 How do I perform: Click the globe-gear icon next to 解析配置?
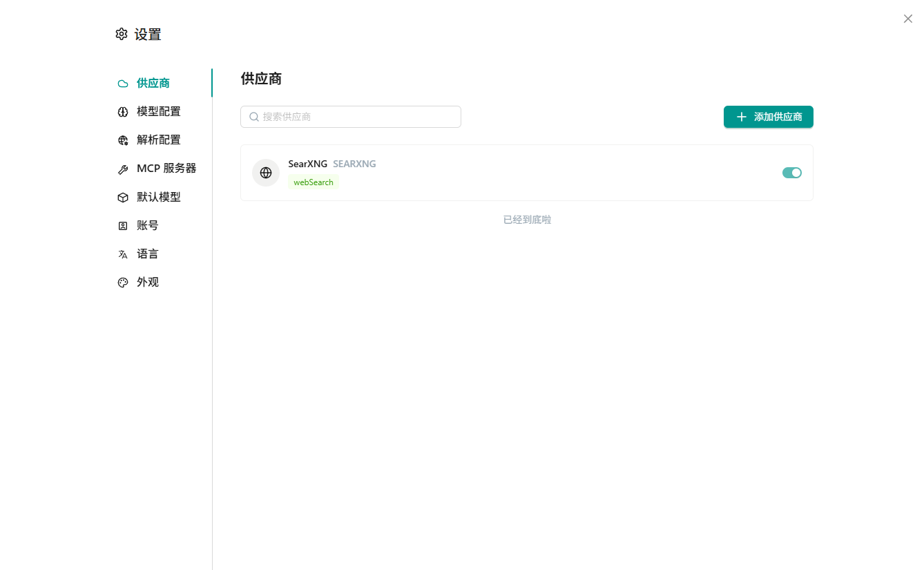[123, 140]
